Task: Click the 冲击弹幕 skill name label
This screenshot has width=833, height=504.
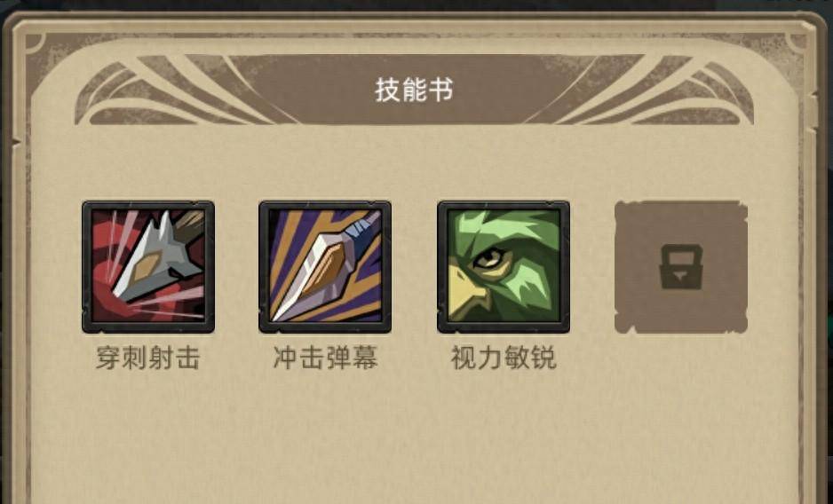Action: click(x=325, y=358)
